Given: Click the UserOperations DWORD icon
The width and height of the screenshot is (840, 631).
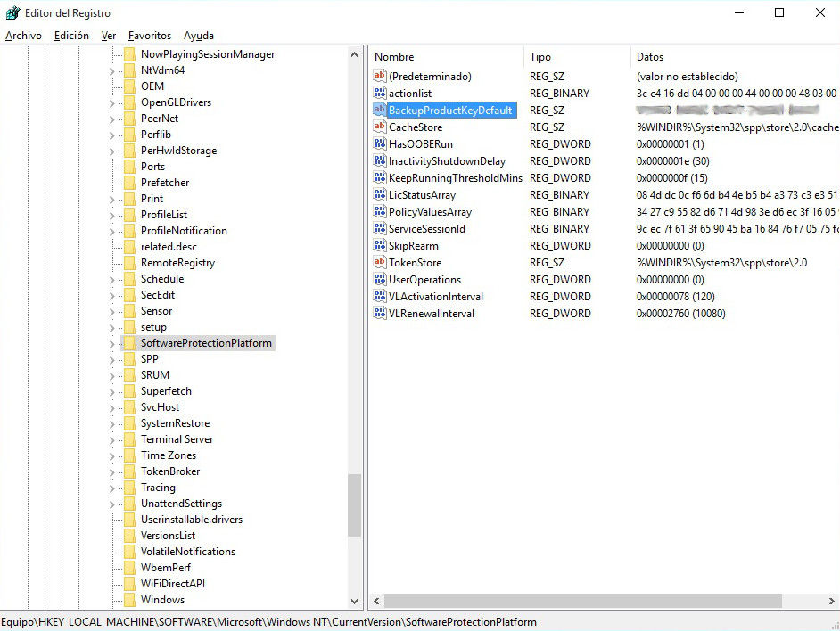Looking at the screenshot, I should pyautogui.click(x=380, y=280).
